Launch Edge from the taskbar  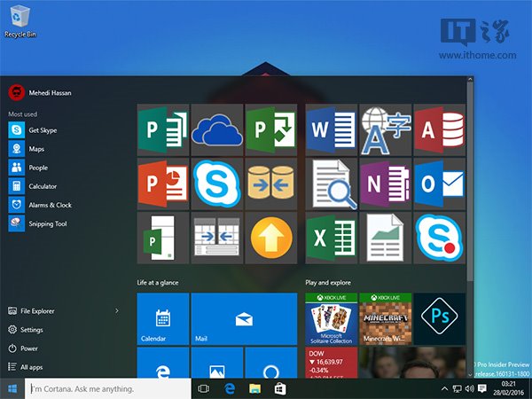click(x=230, y=388)
